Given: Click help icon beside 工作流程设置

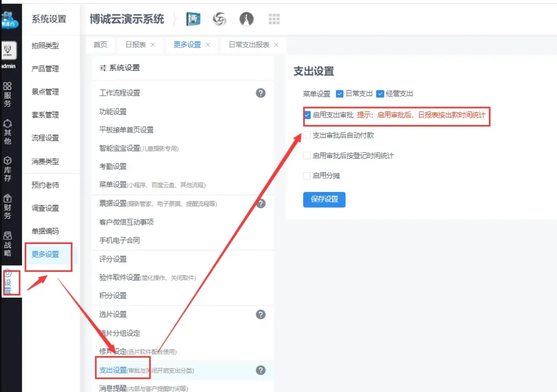Looking at the screenshot, I should click(261, 93).
